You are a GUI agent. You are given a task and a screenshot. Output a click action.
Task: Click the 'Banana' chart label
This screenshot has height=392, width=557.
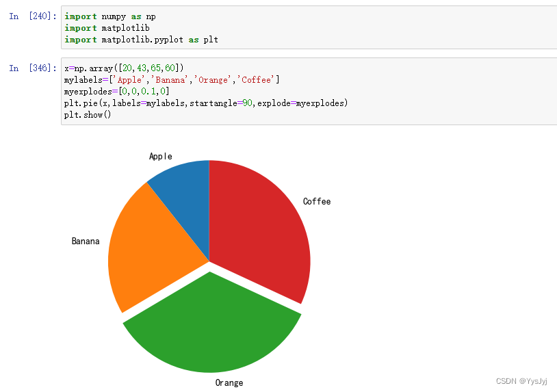point(86,241)
